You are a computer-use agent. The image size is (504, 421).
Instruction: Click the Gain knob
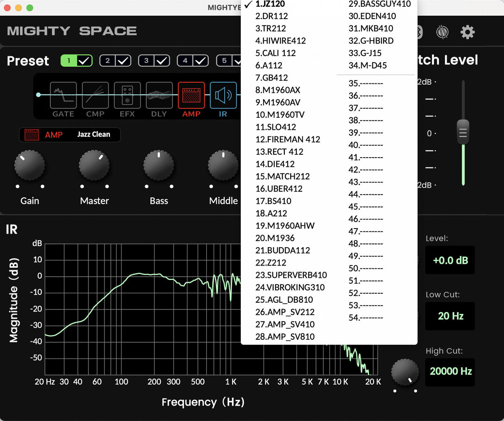click(x=29, y=165)
